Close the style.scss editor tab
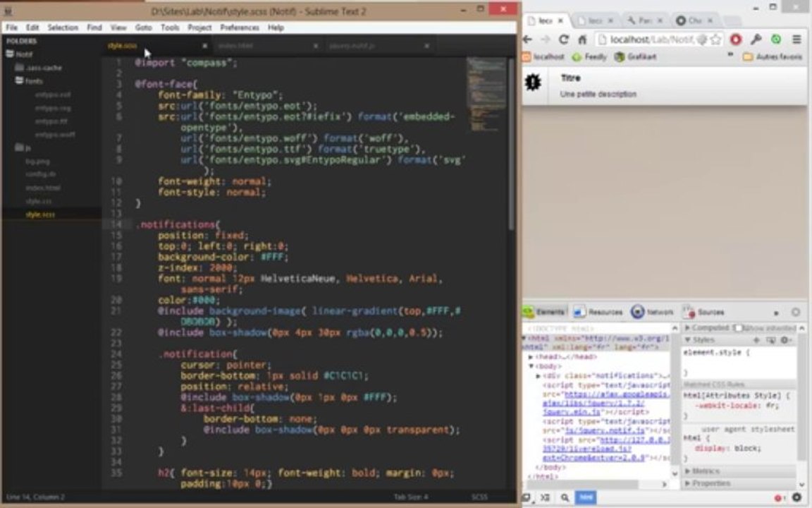The image size is (812, 508). pos(204,46)
